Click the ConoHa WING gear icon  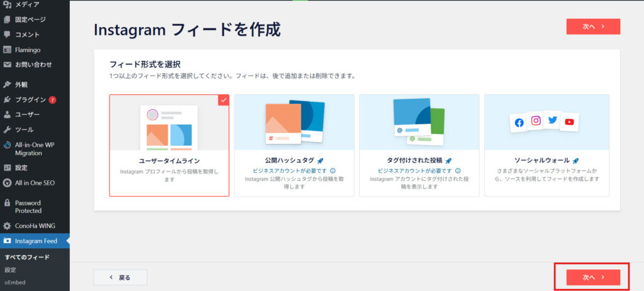point(7,226)
